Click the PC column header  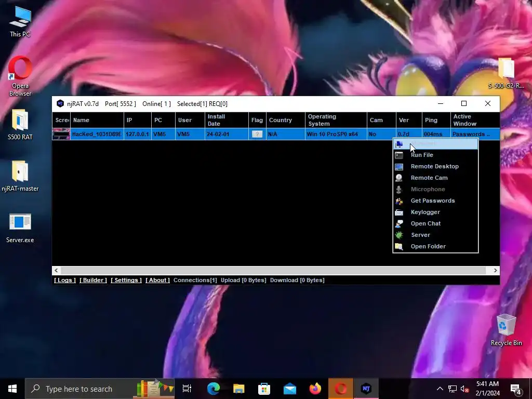(163, 120)
